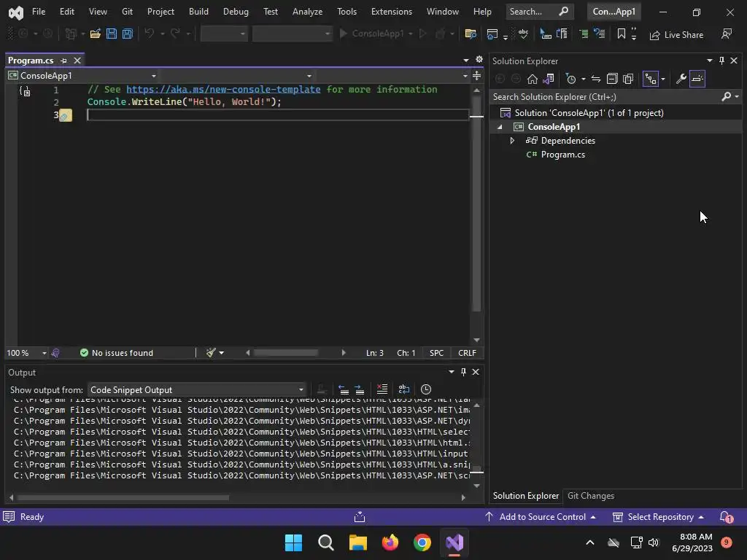
Task: Toggle auto-hide pin for Solution Explorer
Action: coord(721,61)
